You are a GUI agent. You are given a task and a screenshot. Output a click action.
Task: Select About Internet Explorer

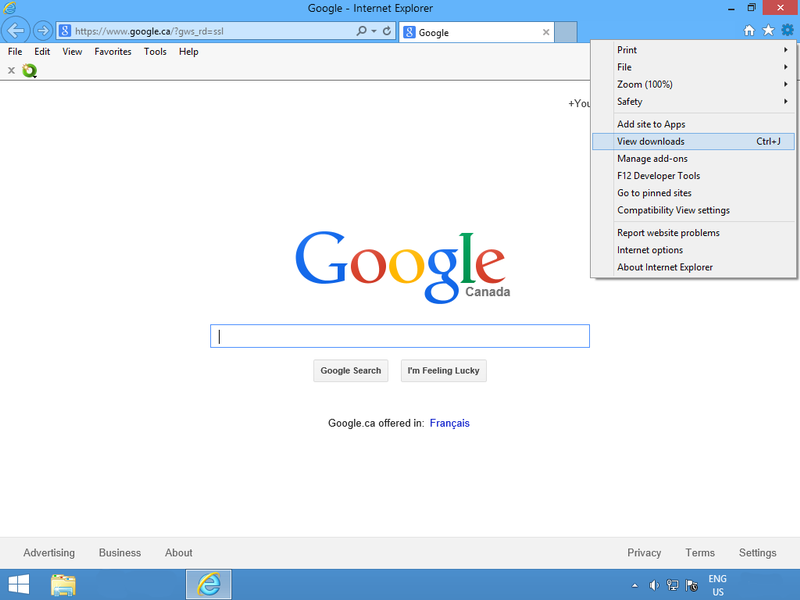[693, 267]
